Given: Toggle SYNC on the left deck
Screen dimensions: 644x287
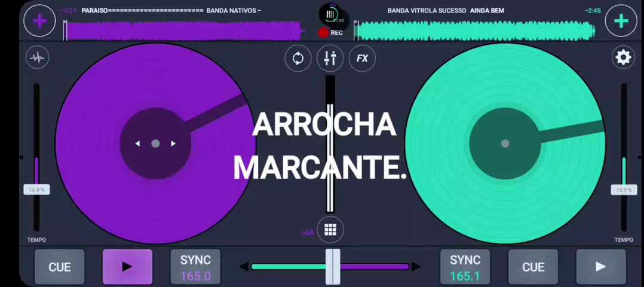Looking at the screenshot, I should pos(195,267).
